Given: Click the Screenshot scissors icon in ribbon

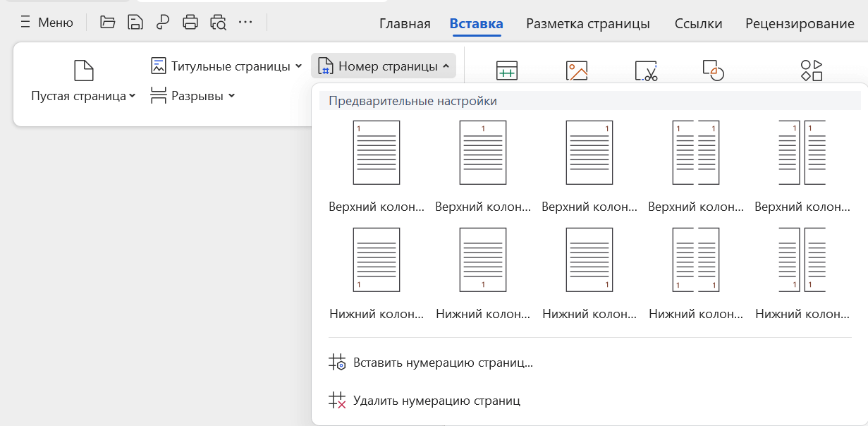Looking at the screenshot, I should pyautogui.click(x=646, y=71).
